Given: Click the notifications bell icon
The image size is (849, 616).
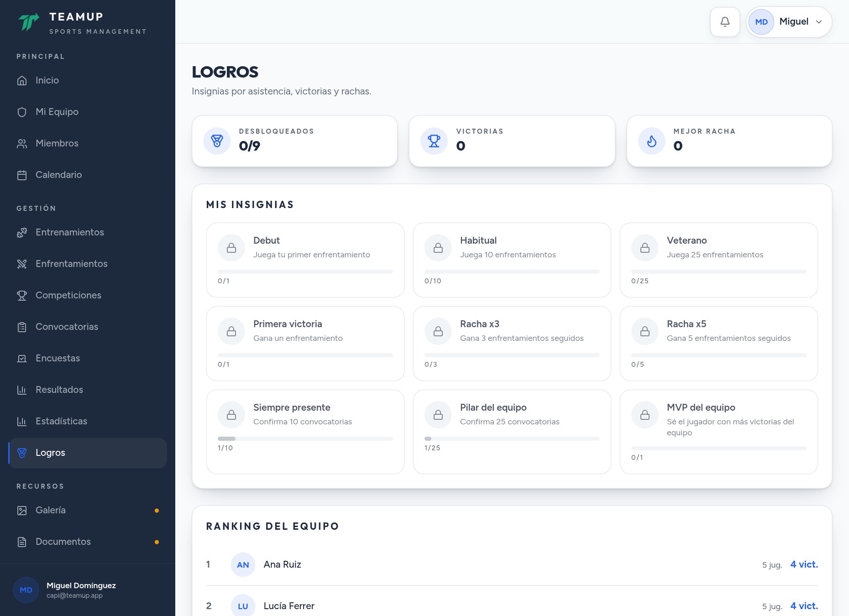Looking at the screenshot, I should (x=725, y=22).
